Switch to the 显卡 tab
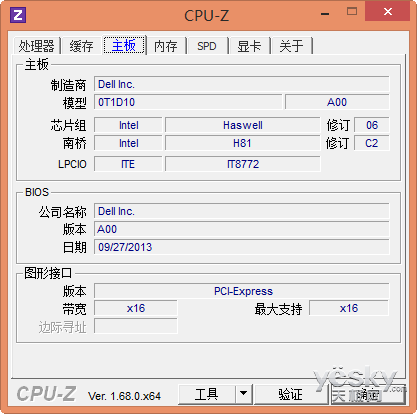This screenshot has height=414, width=417. point(249,46)
